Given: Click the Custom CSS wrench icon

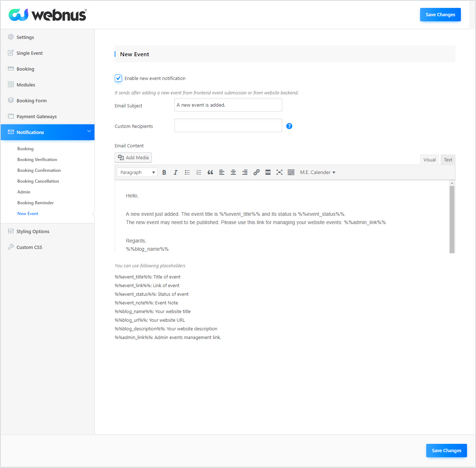Looking at the screenshot, I should click(11, 247).
